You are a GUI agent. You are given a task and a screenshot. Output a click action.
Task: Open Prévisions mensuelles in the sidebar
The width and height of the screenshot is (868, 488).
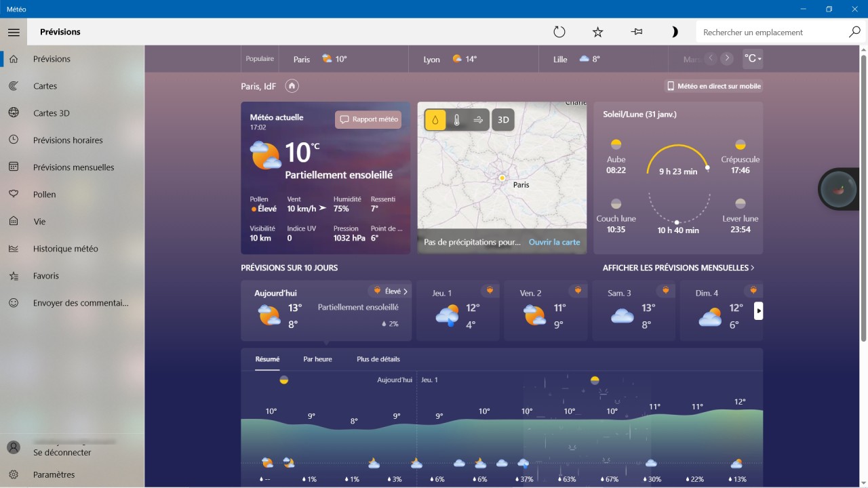(73, 167)
